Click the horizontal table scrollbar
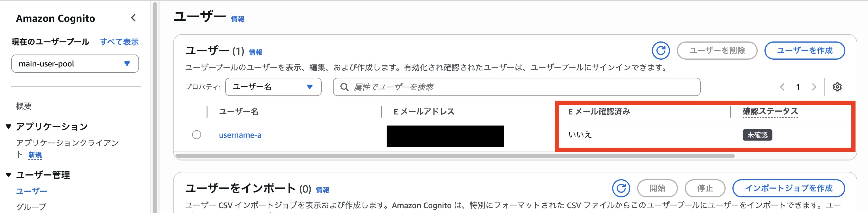The height and width of the screenshot is (213, 868). tap(455, 156)
